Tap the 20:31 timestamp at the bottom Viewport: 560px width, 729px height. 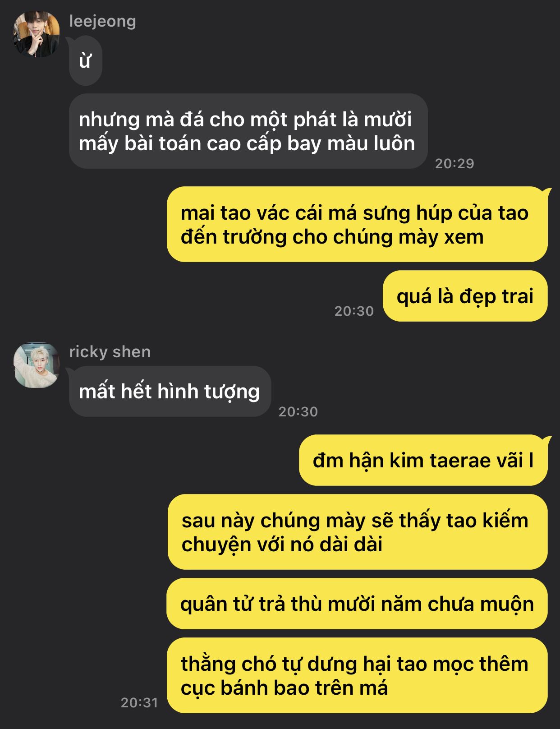[139, 702]
